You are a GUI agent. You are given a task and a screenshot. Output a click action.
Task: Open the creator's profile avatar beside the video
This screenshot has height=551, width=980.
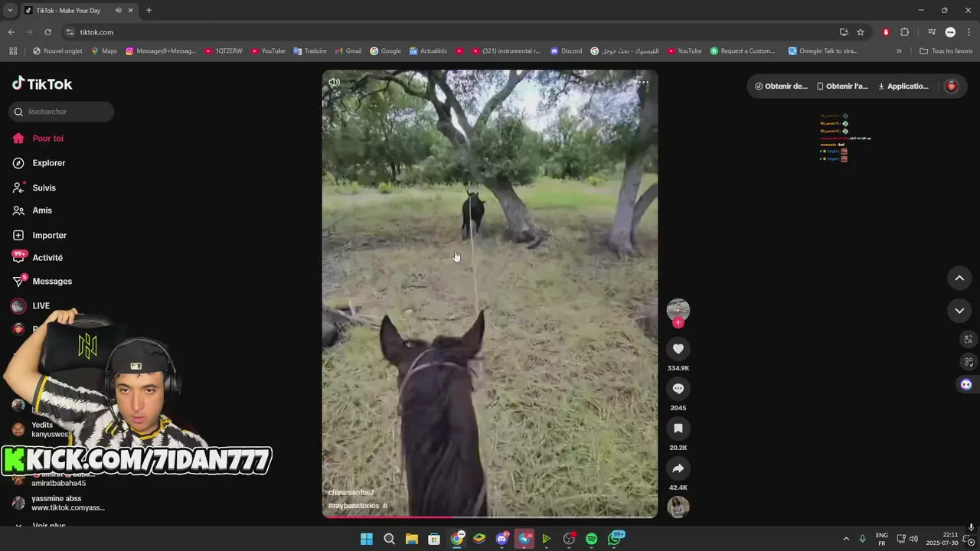(678, 309)
